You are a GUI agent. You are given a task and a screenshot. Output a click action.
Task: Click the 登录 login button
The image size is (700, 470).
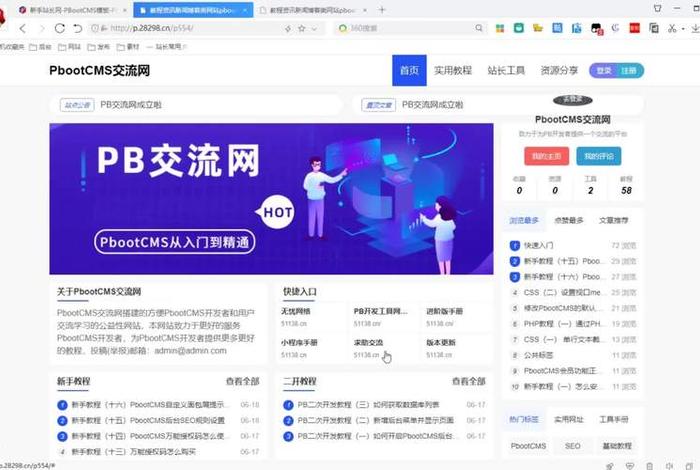coord(604,71)
